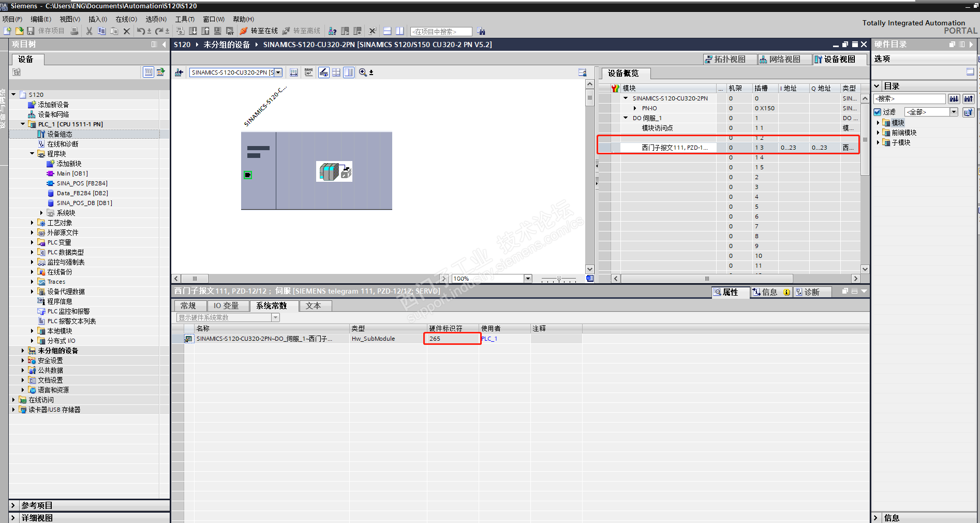The width and height of the screenshot is (980, 523).
Task: Click the project search binoculars icon
Action: click(481, 31)
